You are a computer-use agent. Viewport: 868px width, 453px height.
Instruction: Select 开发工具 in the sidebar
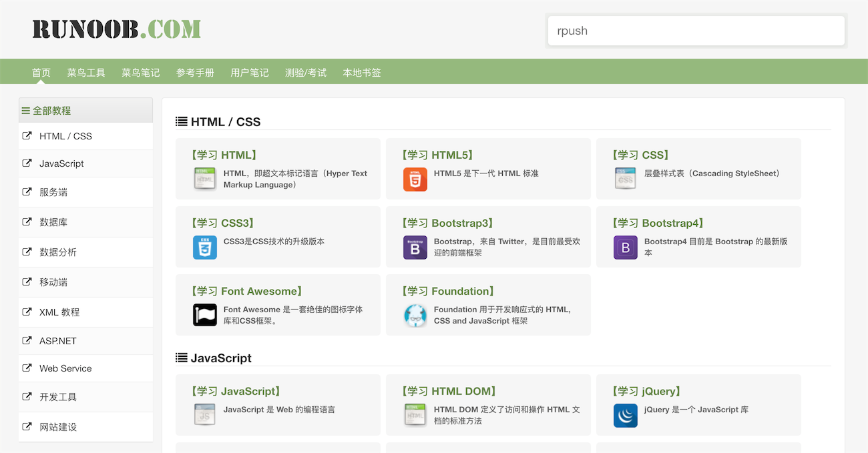[85, 397]
